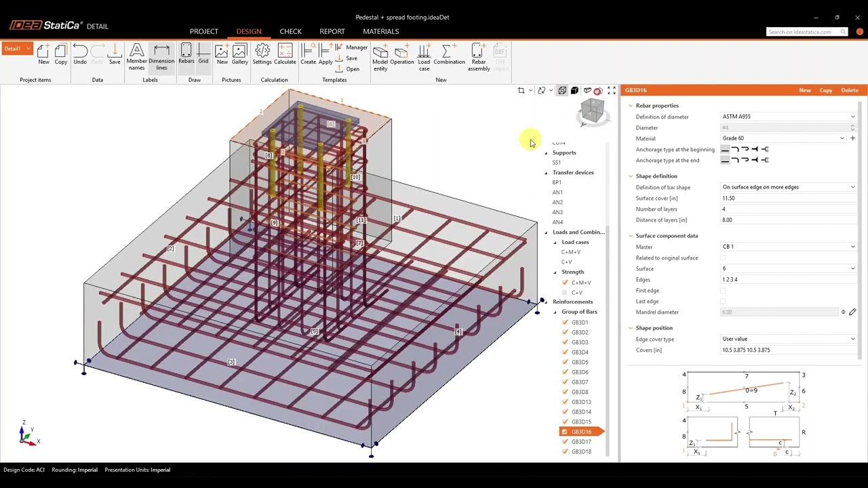Switch to solid view icon

[574, 90]
